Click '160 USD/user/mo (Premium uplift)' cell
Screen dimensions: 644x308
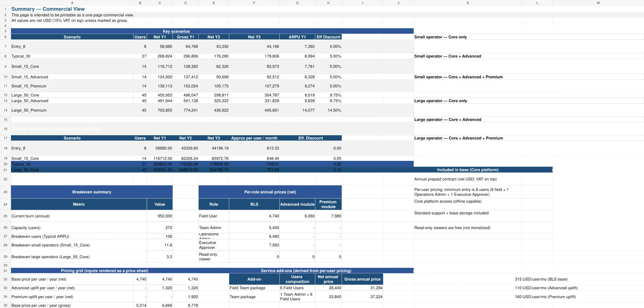pos(545,297)
